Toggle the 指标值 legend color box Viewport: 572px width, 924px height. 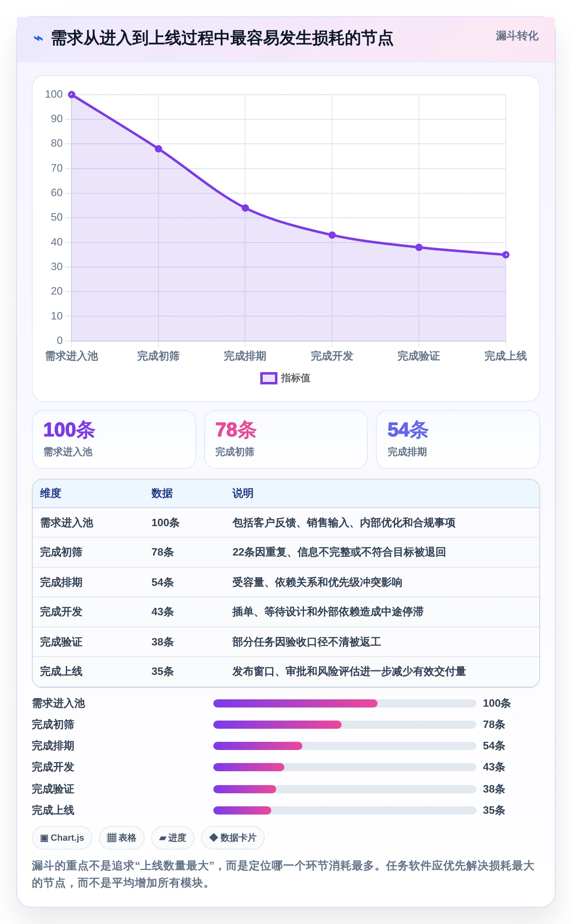(x=268, y=378)
